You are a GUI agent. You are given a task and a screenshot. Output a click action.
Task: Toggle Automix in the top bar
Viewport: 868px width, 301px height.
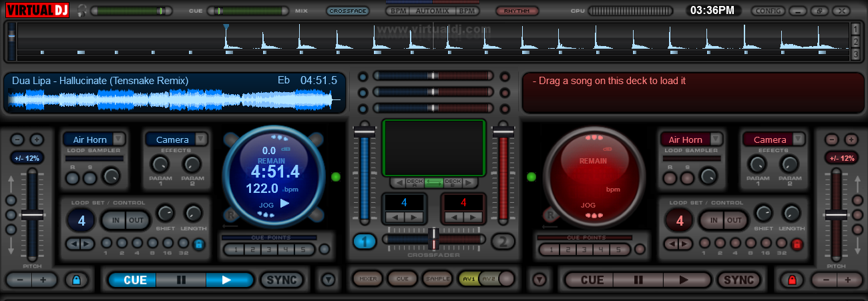point(433,11)
